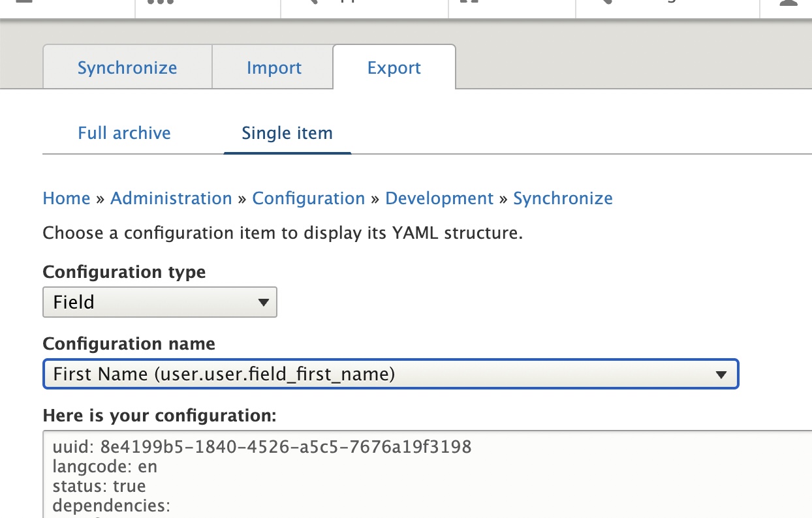Click the 'langcode: en' line

click(105, 467)
